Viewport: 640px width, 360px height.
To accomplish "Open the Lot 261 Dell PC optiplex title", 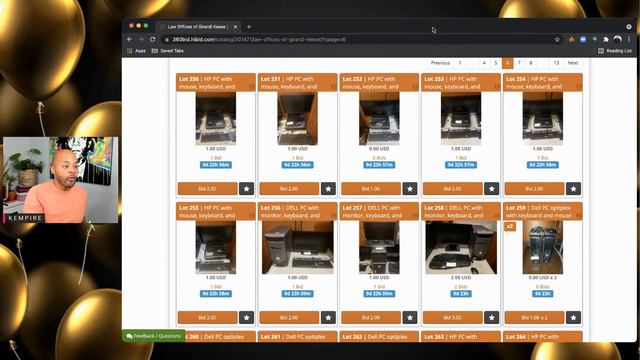I will [293, 337].
